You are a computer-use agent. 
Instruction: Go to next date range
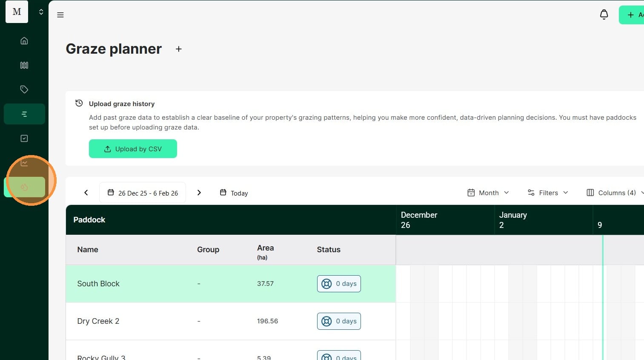coord(199,193)
